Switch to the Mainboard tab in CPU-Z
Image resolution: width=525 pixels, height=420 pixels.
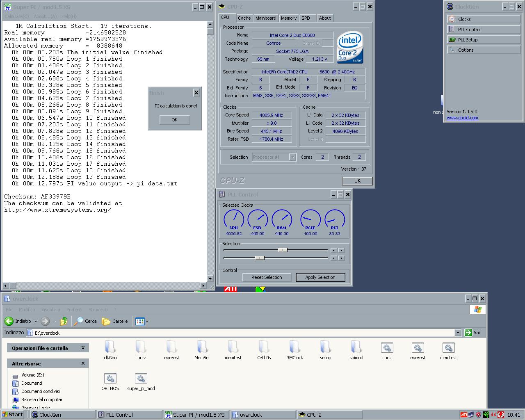coord(266,18)
